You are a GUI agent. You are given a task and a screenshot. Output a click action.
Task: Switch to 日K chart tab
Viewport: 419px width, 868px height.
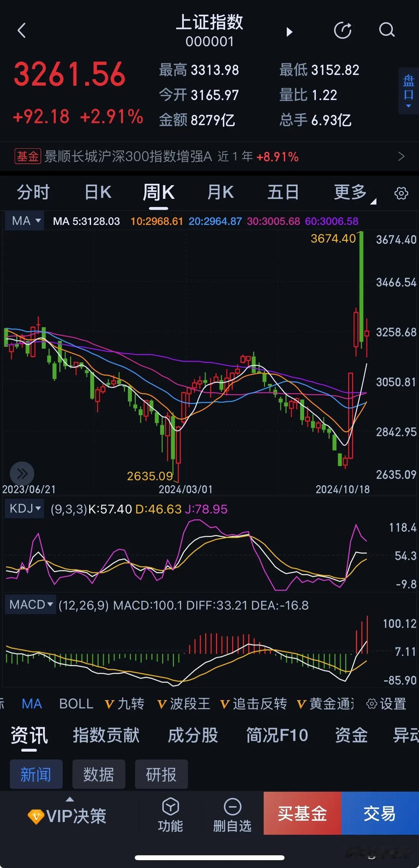(x=98, y=192)
